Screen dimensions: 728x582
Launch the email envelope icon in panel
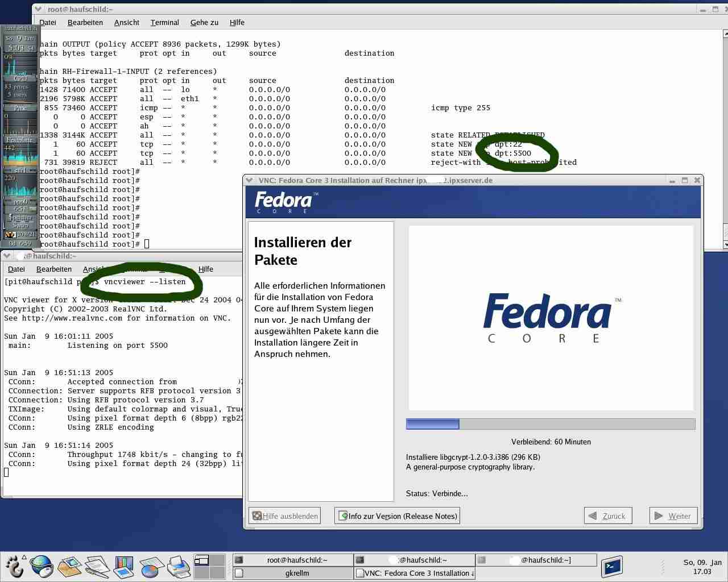(x=69, y=566)
